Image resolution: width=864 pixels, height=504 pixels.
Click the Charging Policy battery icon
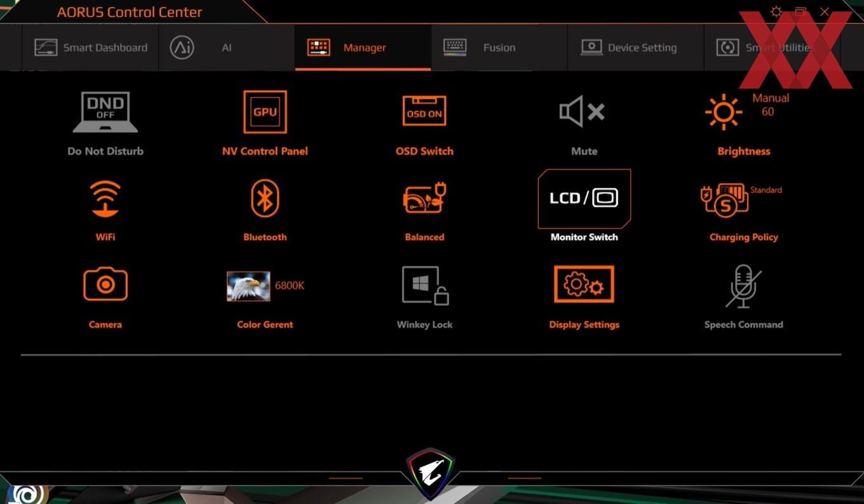[x=724, y=200]
